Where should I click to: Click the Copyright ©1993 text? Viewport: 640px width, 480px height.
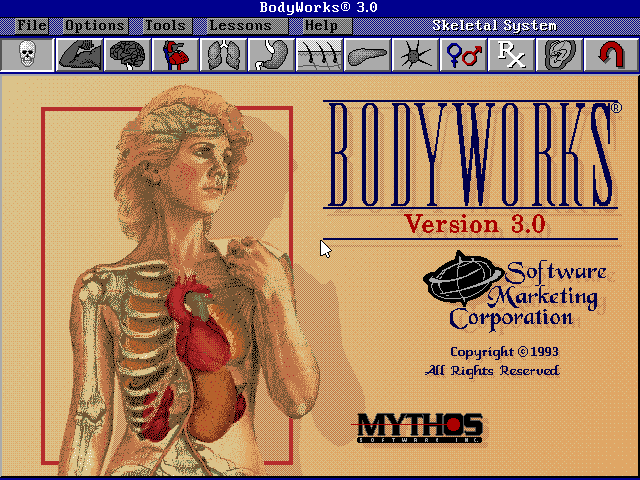point(504,352)
